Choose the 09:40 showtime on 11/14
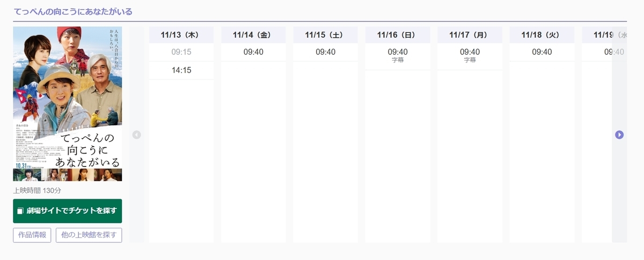 coord(253,52)
